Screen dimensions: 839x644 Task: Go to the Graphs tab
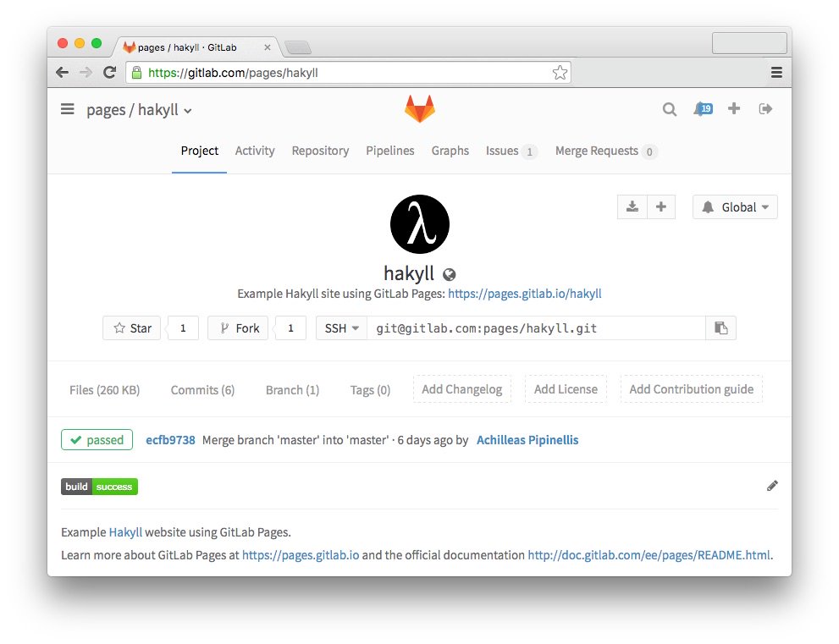[450, 151]
